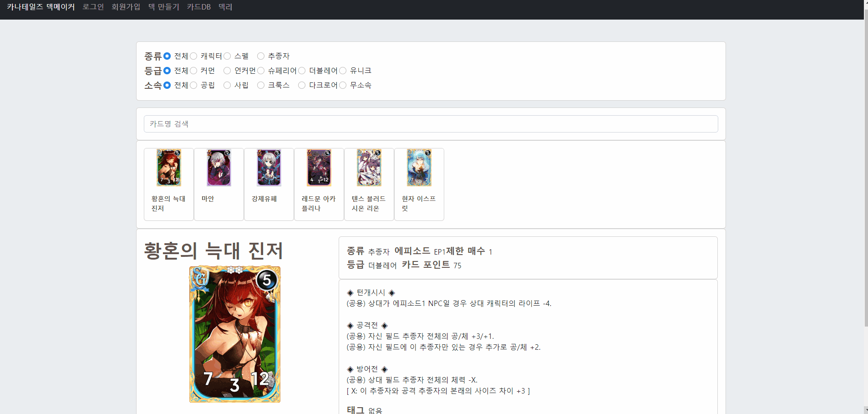Viewport: 868px width, 414px height.
Task: Filter by 유니크 rarity
Action: point(343,71)
